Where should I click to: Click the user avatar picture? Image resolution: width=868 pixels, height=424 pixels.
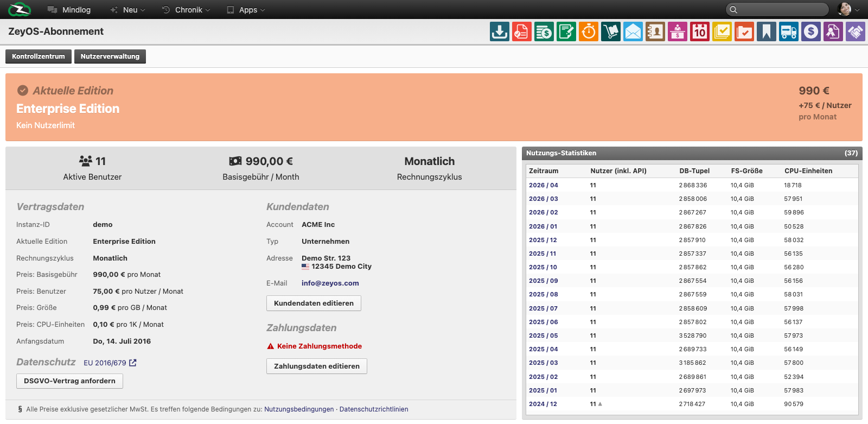(x=844, y=9)
